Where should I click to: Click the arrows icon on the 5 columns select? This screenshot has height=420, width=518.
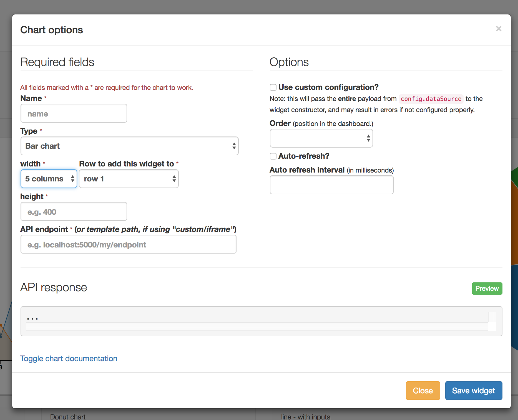point(72,179)
